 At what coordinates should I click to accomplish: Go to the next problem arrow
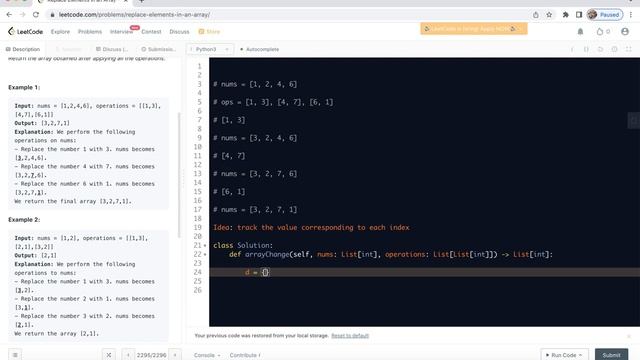point(175,355)
